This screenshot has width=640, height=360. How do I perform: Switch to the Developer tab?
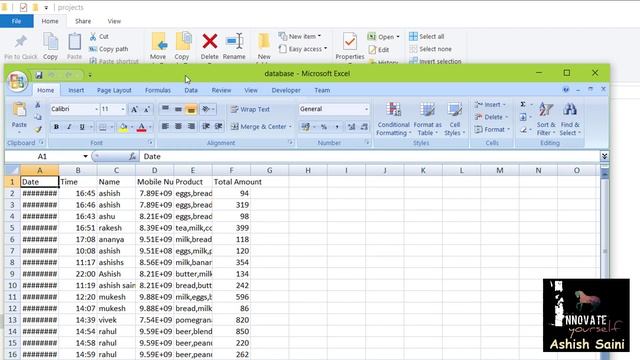286,90
